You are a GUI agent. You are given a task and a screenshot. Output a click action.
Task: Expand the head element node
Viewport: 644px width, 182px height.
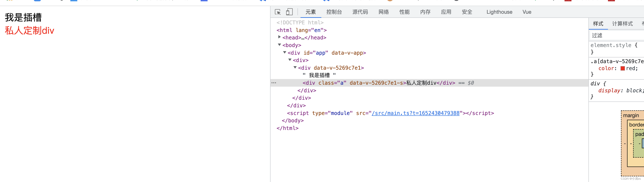279,37
